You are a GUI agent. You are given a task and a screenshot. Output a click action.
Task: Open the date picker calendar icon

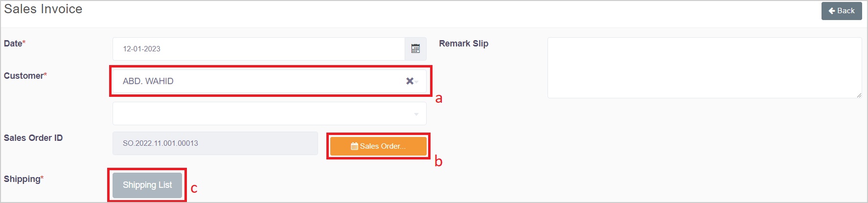pyautogui.click(x=415, y=49)
